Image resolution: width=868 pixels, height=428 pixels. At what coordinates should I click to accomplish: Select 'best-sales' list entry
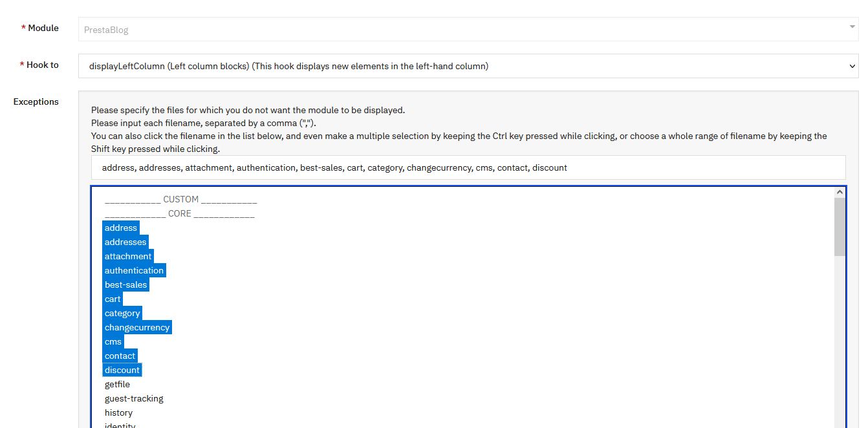pyautogui.click(x=125, y=284)
